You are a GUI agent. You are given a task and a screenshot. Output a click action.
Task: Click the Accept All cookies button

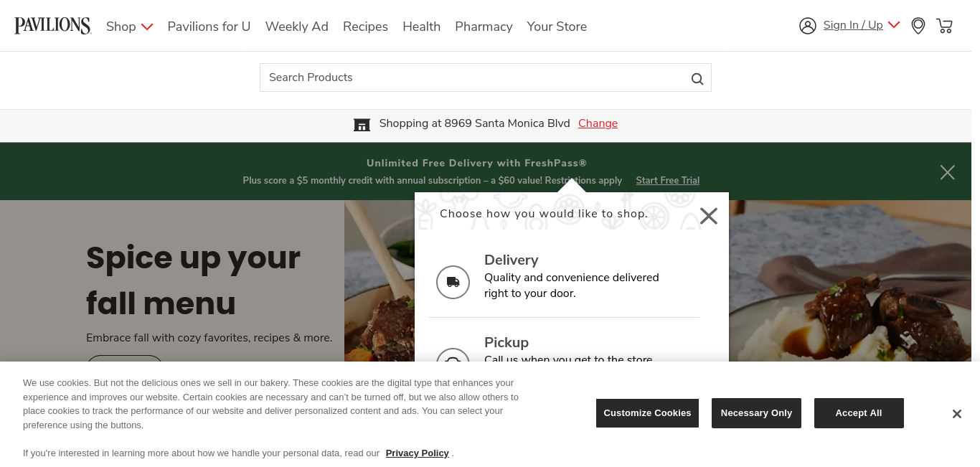858,413
